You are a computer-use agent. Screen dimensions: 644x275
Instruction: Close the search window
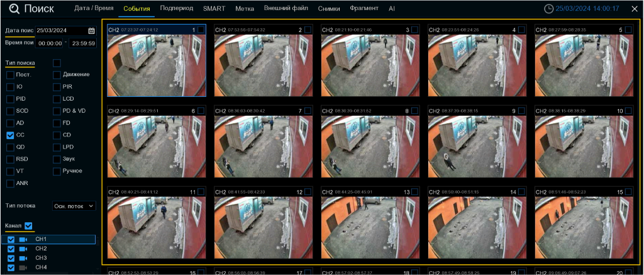tap(635, 9)
